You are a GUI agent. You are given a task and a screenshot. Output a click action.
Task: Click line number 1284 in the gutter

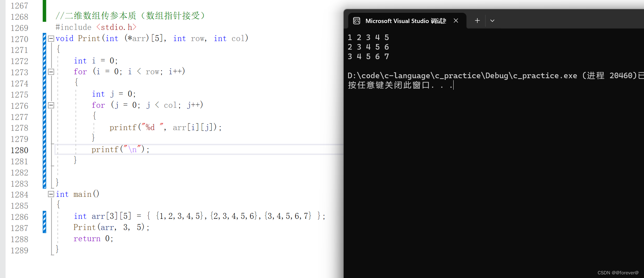pyautogui.click(x=20, y=195)
